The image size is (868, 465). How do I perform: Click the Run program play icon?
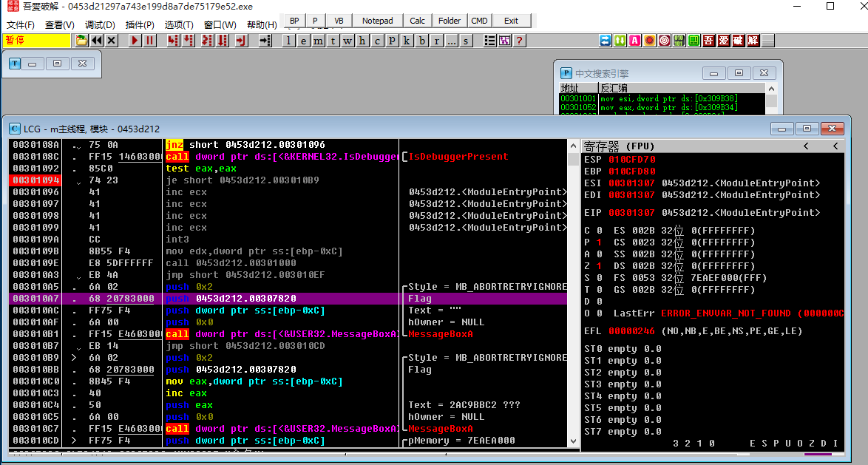pos(135,41)
